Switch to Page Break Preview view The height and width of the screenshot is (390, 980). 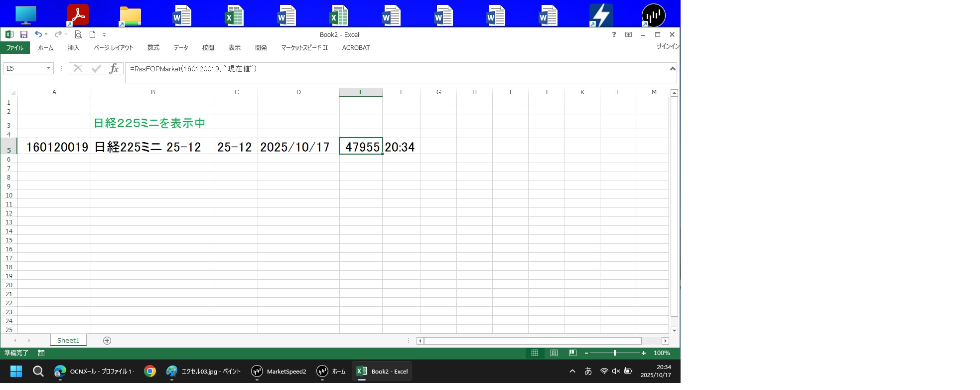pyautogui.click(x=573, y=353)
